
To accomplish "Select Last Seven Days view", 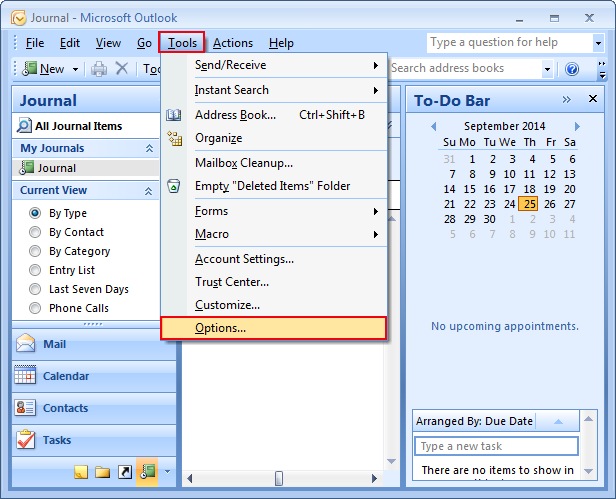I will pos(35,289).
